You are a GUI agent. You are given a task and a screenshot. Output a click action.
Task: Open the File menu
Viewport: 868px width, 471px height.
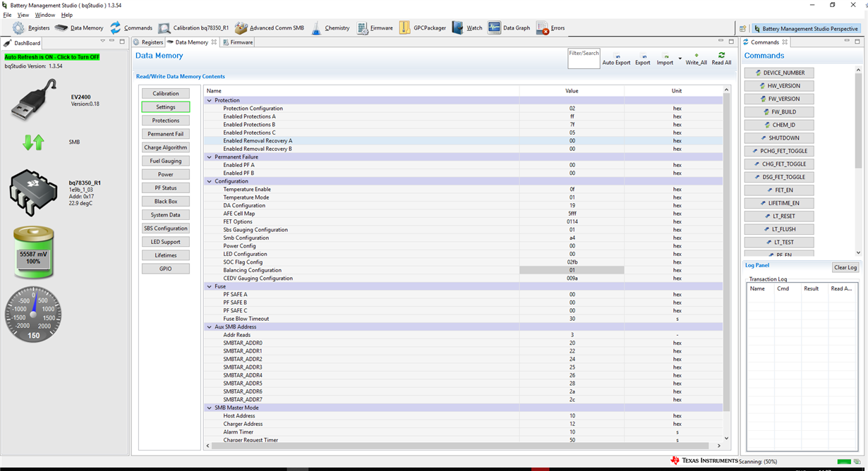[x=7, y=15]
